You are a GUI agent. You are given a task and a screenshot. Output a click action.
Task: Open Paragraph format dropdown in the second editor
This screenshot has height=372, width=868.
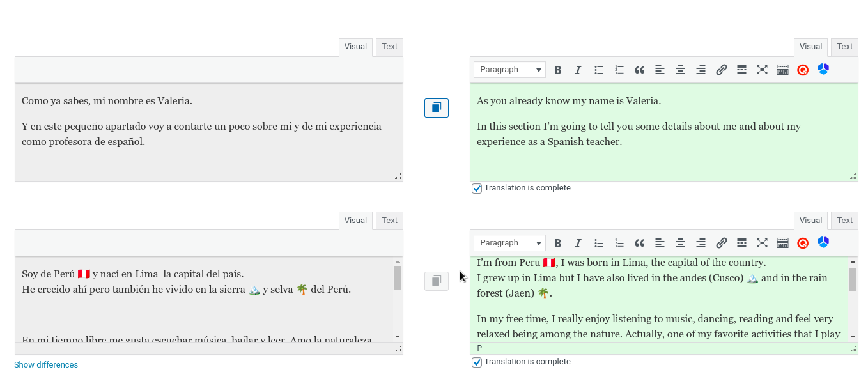509,244
